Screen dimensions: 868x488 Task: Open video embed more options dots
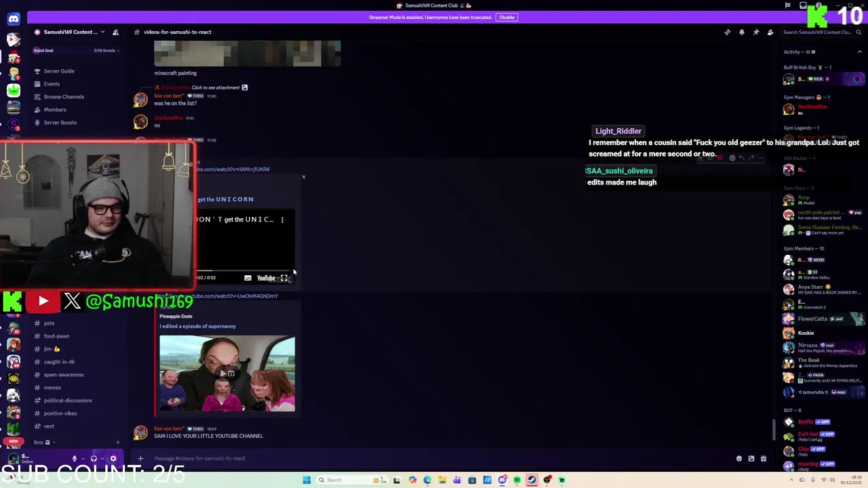[282, 220]
